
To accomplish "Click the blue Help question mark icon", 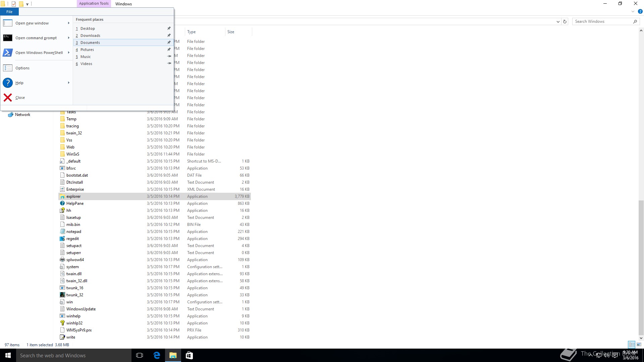I will point(8,83).
